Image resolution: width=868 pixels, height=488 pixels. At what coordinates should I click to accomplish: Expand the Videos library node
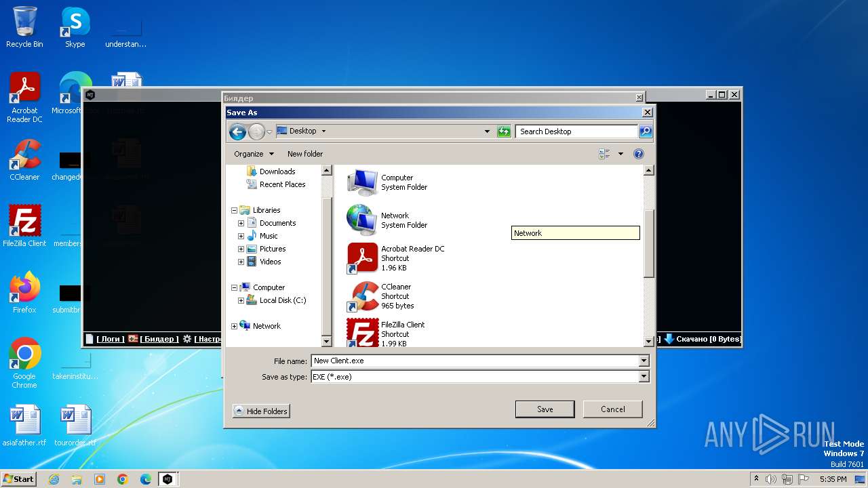241,262
